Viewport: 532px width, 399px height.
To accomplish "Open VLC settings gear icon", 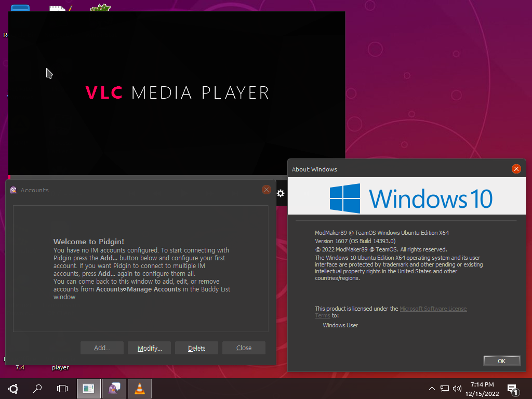I will tap(281, 193).
